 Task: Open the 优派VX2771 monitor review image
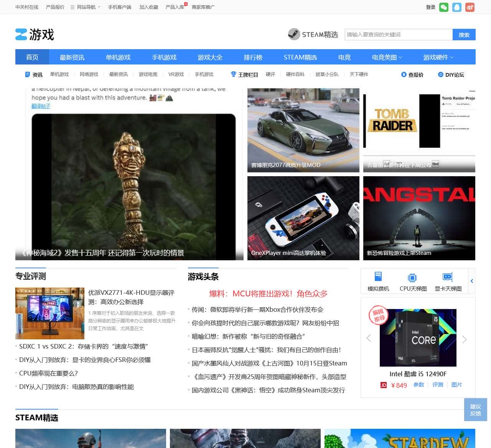coord(50,313)
